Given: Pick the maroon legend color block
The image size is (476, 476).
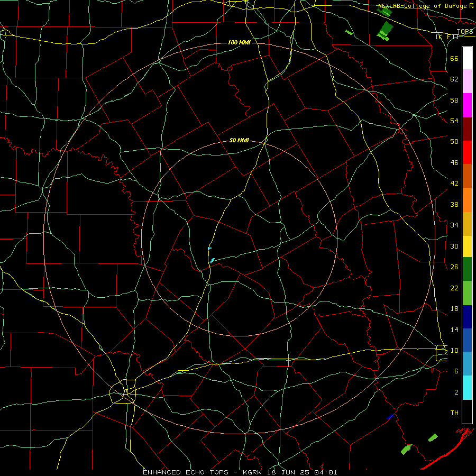Looking at the screenshot, I should point(467,129).
